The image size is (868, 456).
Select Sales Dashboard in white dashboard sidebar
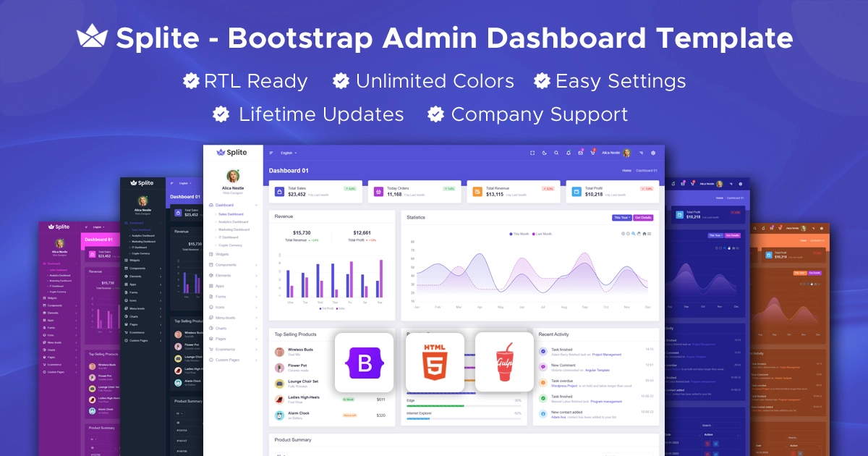[x=229, y=214]
